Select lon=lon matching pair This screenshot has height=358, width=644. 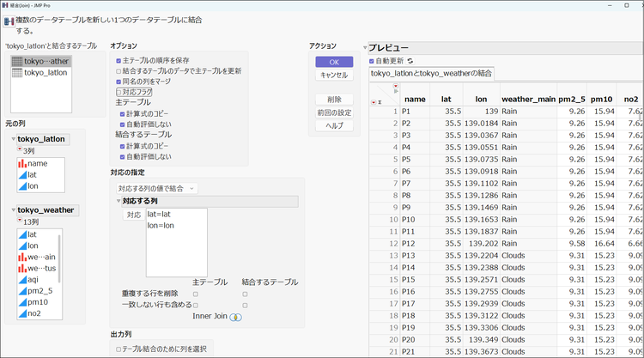pos(176,226)
